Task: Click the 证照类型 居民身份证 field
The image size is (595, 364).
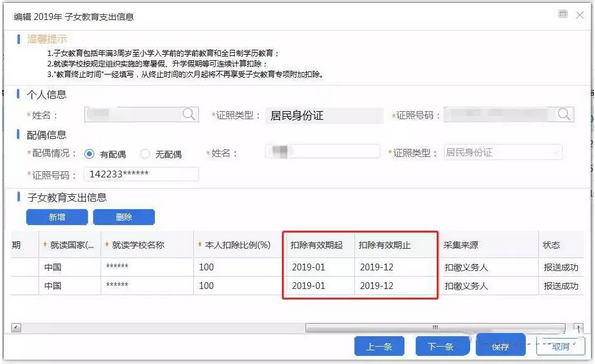Action: (x=324, y=115)
